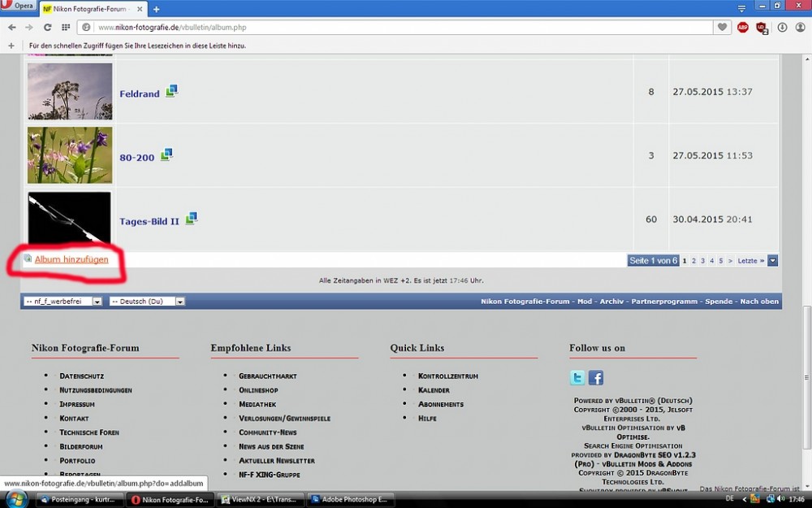Switch to ViewNX 2 taskbar window
The width and height of the screenshot is (812, 508).
[261, 500]
